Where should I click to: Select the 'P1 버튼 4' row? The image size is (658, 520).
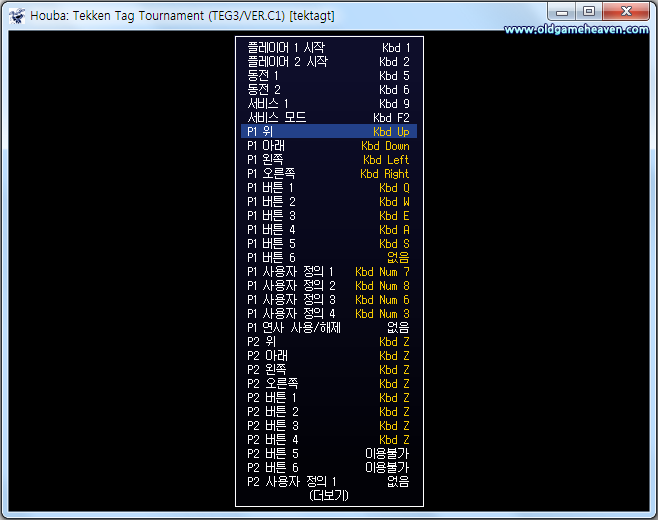[329, 230]
